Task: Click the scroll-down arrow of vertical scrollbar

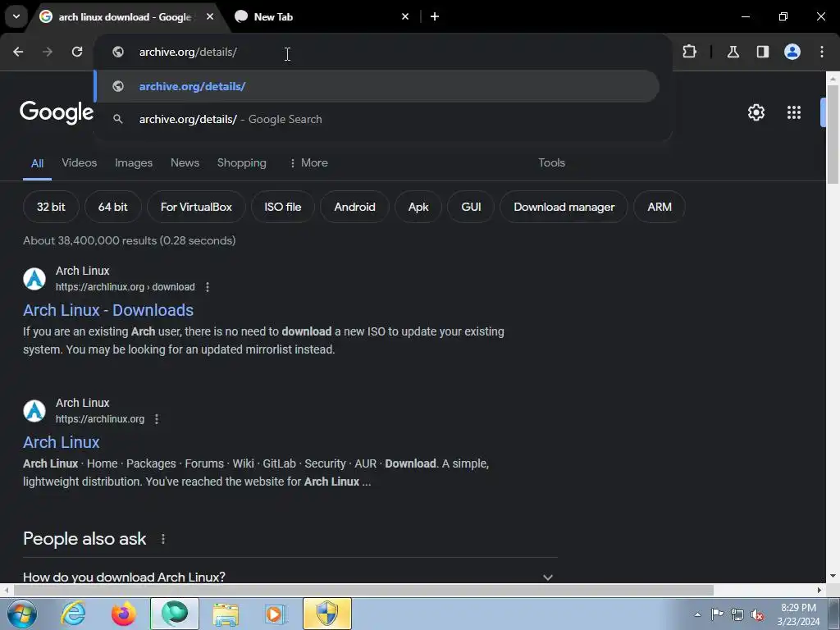Action: click(833, 577)
